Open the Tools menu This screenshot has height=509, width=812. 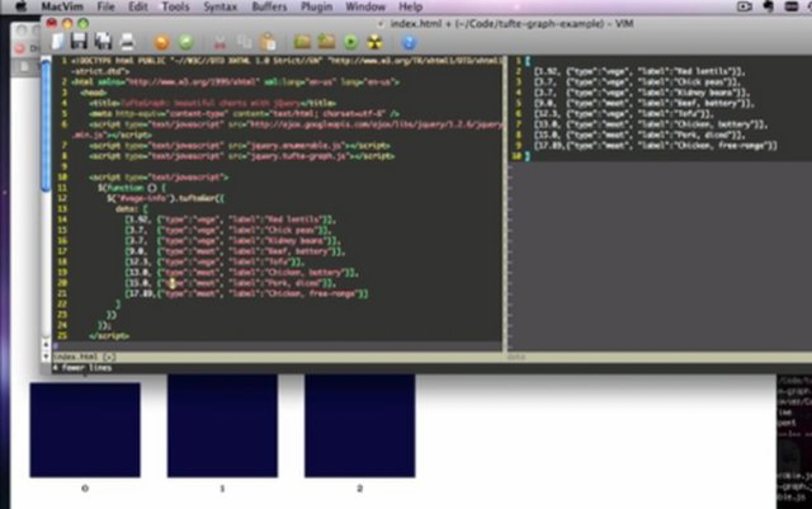(176, 6)
